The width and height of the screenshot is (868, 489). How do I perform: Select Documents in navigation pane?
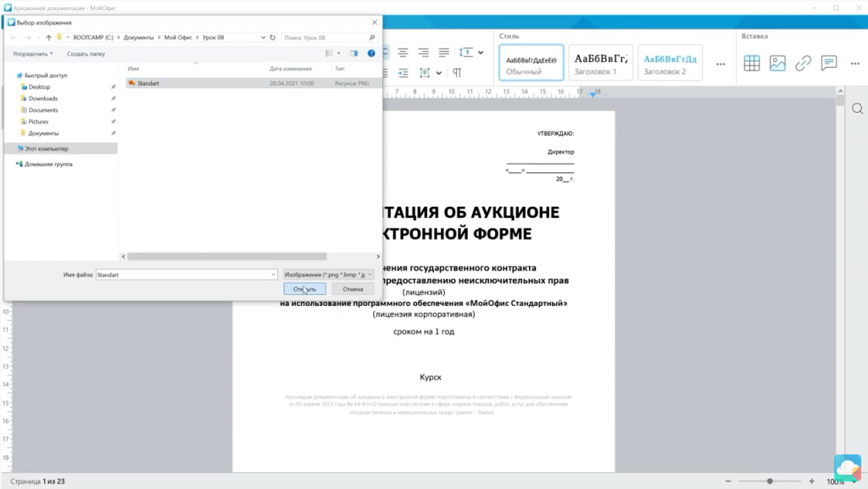tap(42, 110)
